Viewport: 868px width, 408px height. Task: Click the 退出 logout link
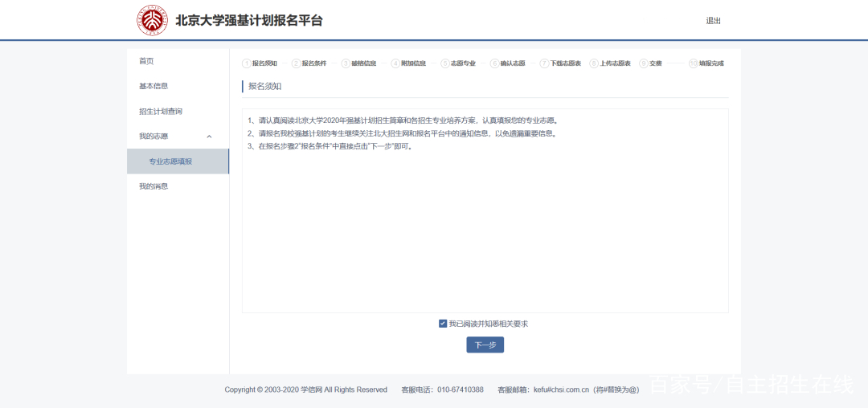713,21
